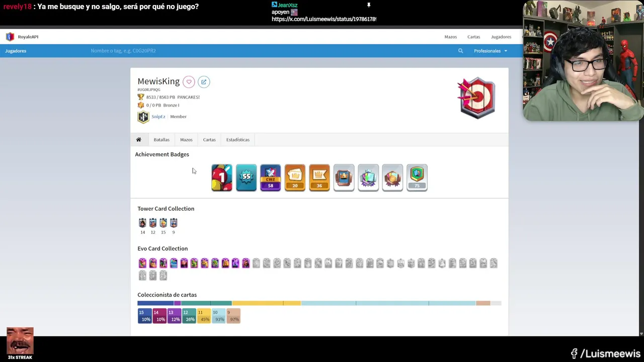Click the player tag #UG0RJP9QG
644x362 pixels.
point(149,89)
